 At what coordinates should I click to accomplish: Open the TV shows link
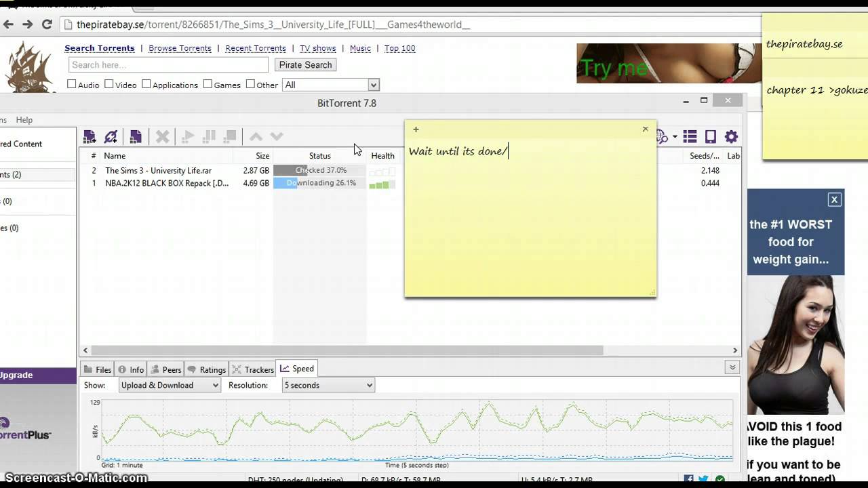tap(318, 48)
